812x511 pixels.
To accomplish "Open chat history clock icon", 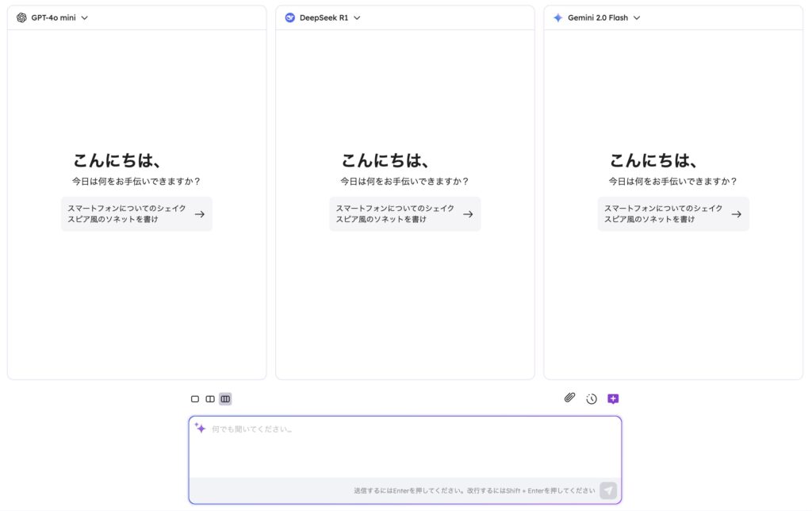I will coord(592,399).
